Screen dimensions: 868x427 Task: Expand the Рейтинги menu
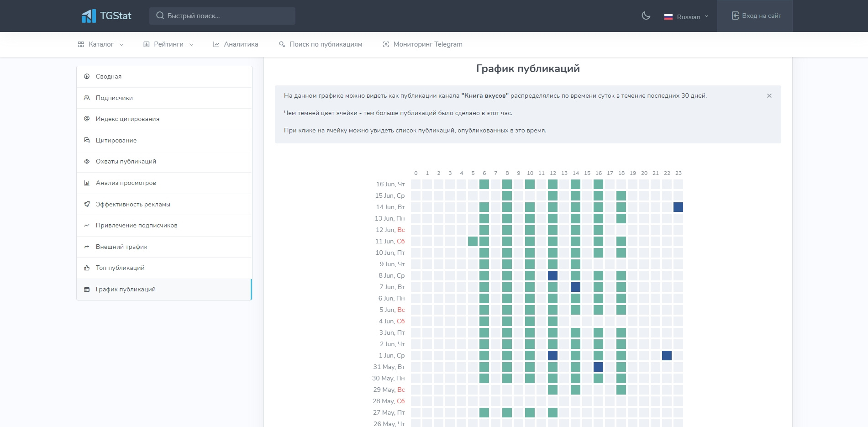(168, 44)
